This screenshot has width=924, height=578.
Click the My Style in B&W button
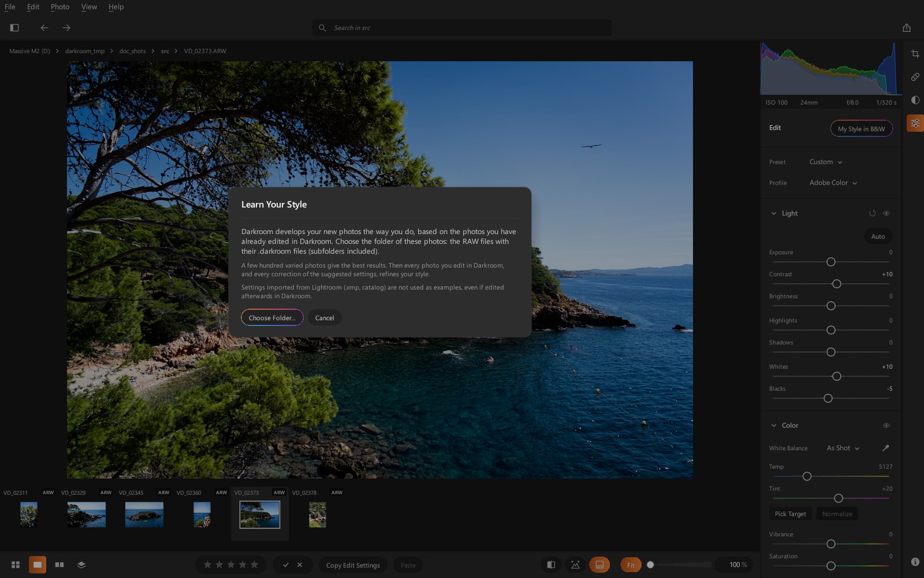click(861, 128)
